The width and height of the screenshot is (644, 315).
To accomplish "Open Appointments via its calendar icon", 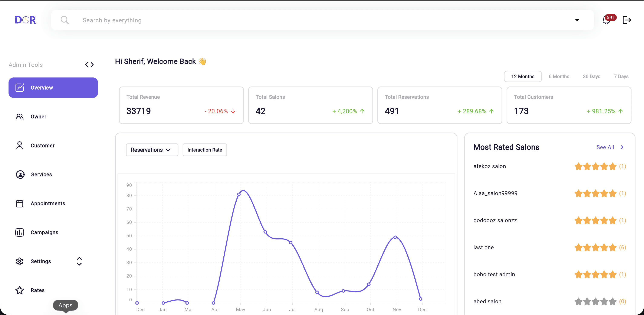I will (x=20, y=203).
